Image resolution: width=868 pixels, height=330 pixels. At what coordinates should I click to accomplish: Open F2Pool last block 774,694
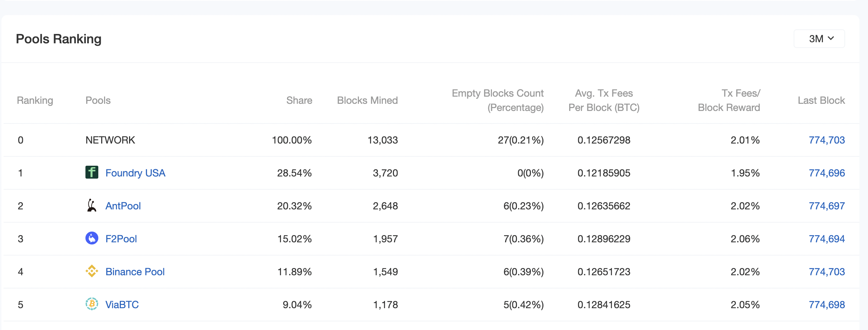click(x=827, y=239)
